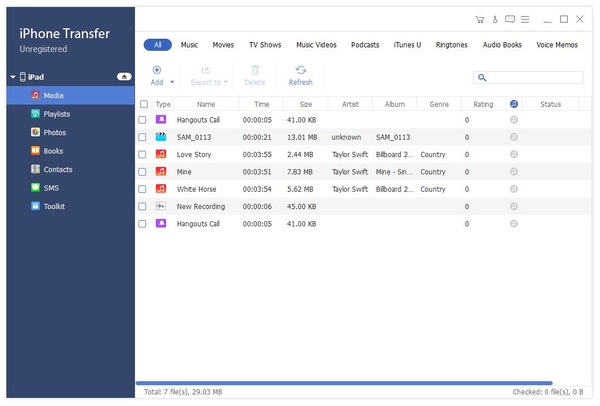The width and height of the screenshot is (600, 406).
Task: Collapse the iPad device tree
Action: [13, 77]
